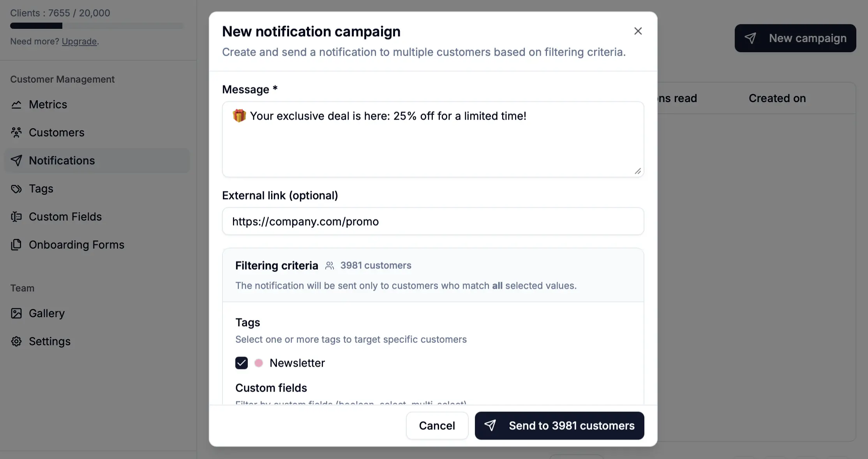Focus the External link input field
This screenshot has height=459, width=868.
click(x=433, y=221)
